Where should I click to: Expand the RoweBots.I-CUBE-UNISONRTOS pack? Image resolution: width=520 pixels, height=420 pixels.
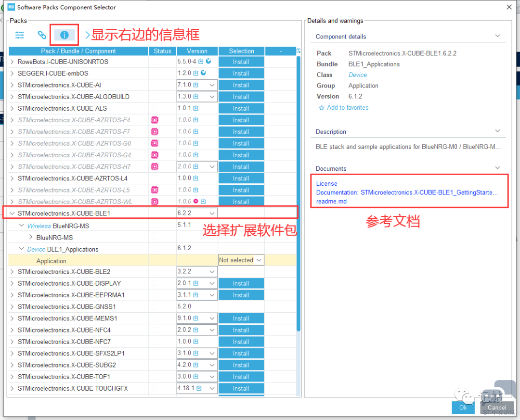click(x=12, y=62)
